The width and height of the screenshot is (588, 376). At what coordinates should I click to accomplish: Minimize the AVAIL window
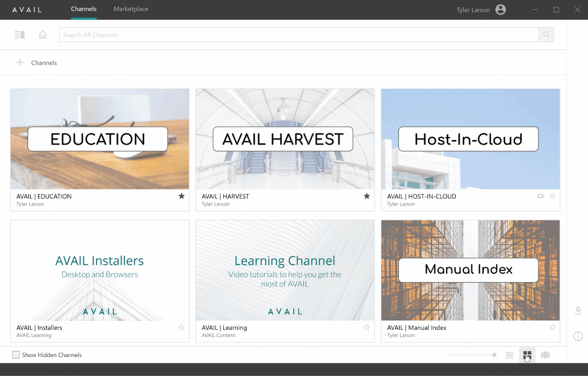[535, 10]
